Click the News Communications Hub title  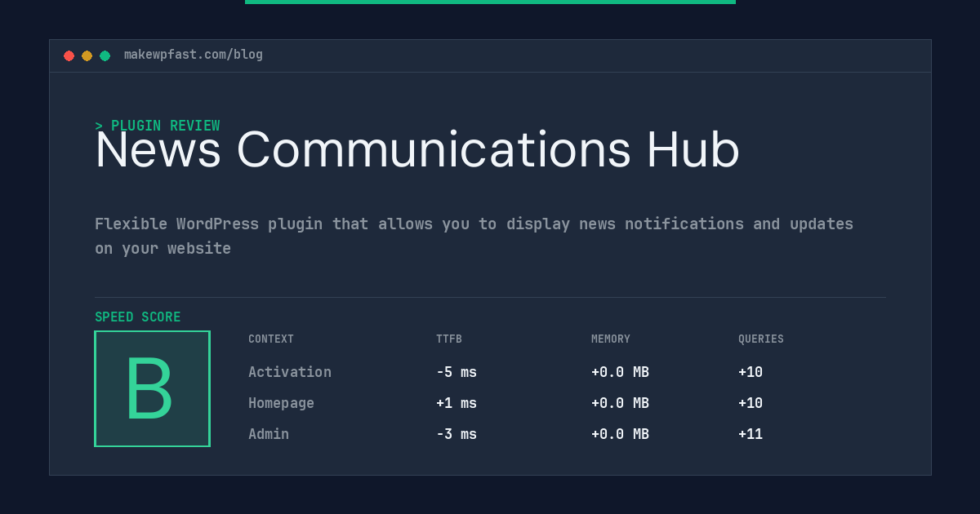coord(417,150)
